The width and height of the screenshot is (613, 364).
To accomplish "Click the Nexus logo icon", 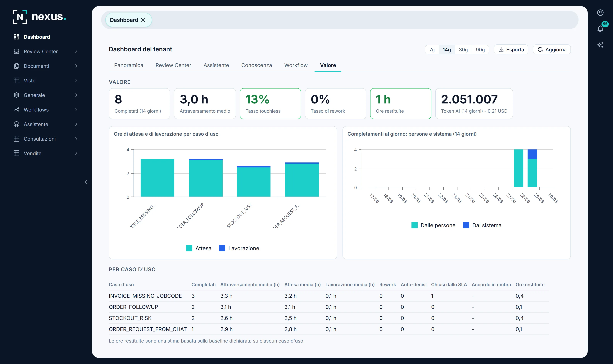I will click(x=20, y=17).
